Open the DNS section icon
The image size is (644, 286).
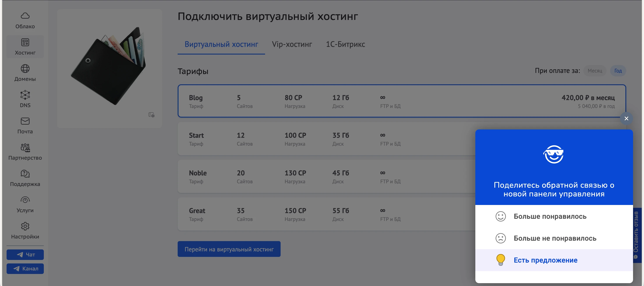tap(25, 95)
